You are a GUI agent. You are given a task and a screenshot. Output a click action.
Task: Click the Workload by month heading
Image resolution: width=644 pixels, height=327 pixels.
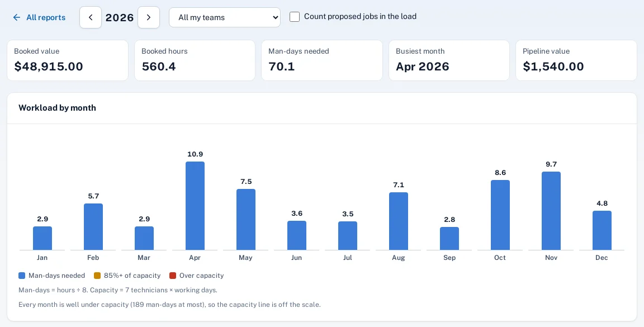point(57,108)
